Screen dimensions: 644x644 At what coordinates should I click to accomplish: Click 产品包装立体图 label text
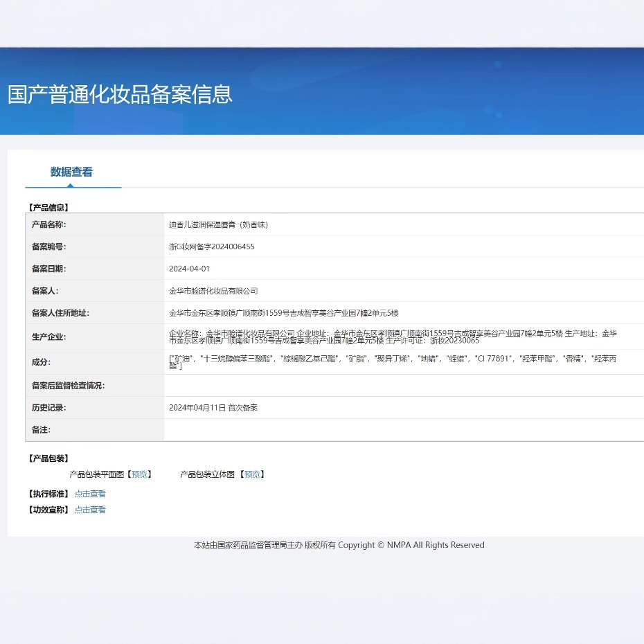tap(208, 474)
